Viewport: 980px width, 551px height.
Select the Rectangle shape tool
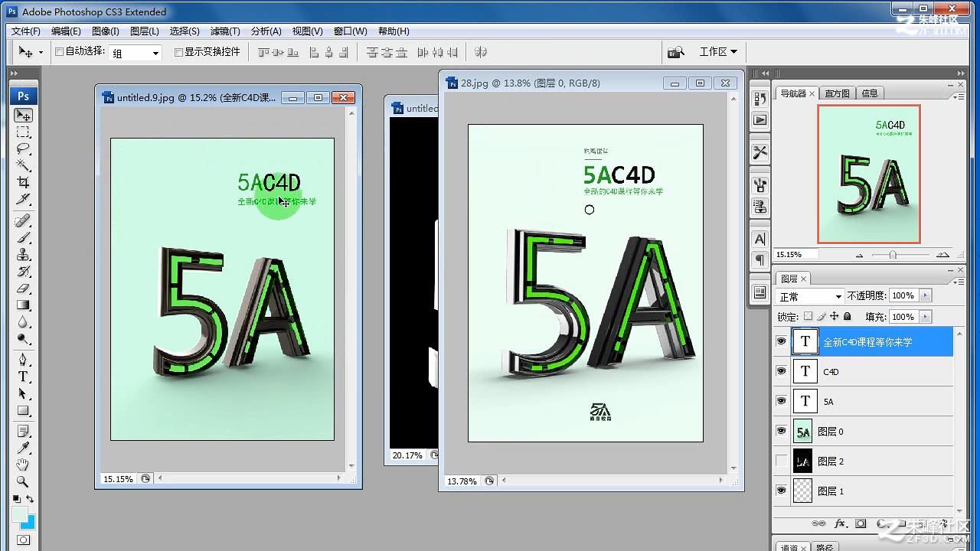pyautogui.click(x=24, y=410)
